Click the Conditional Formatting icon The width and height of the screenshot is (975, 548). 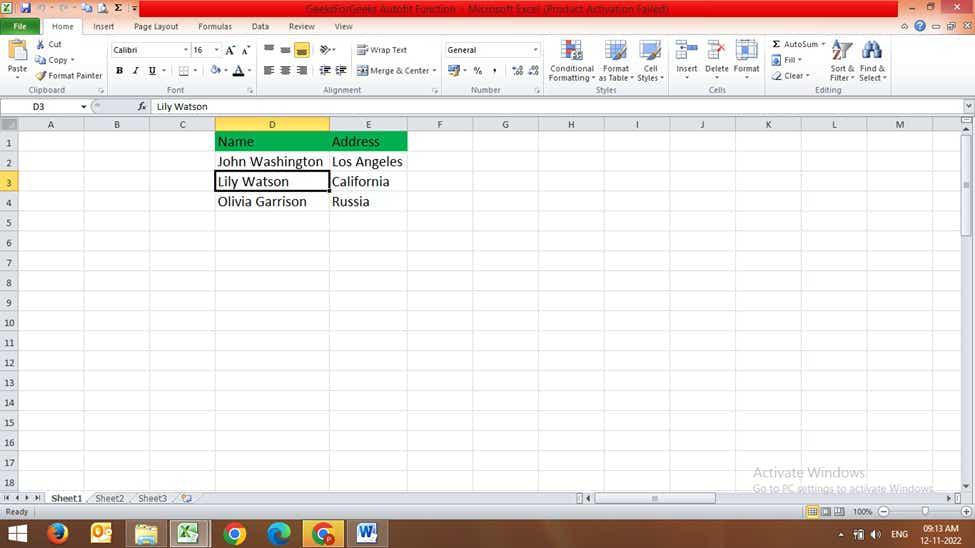[572, 52]
